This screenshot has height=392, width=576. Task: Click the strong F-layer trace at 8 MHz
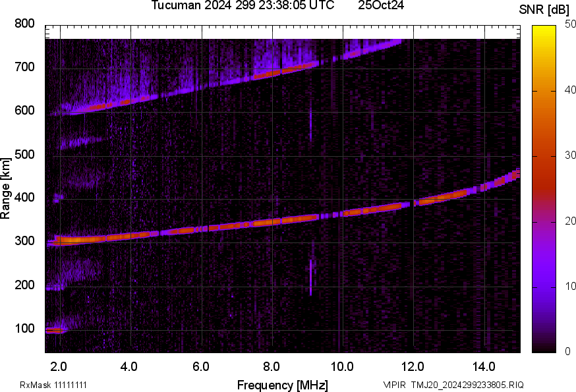(272, 222)
